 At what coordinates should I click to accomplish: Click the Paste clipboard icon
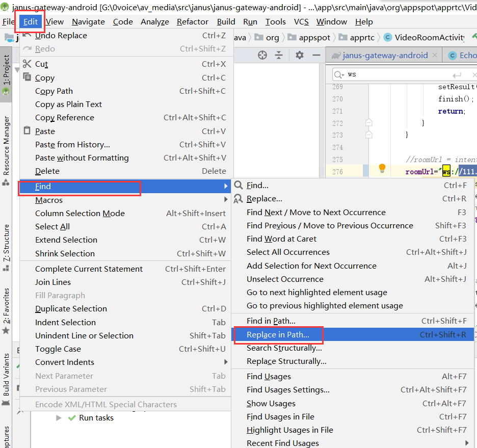click(27, 130)
